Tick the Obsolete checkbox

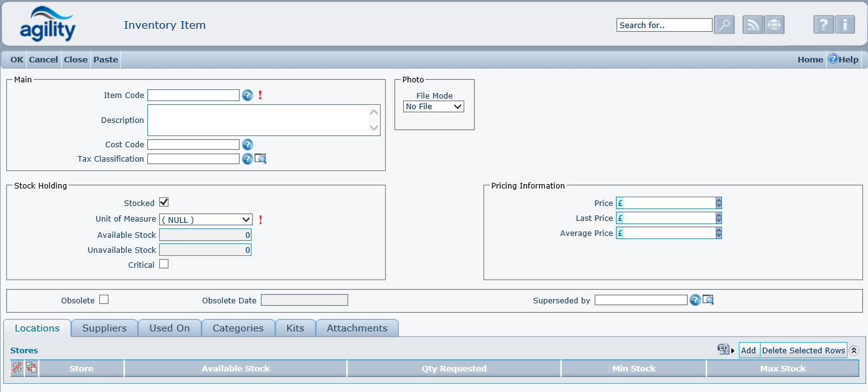click(x=104, y=300)
